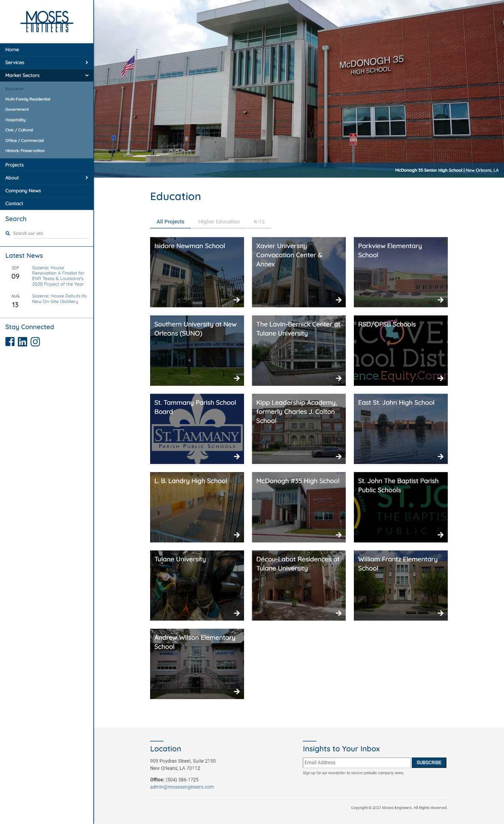Click arrow on RSD/OPSB Schools card
The height and width of the screenshot is (824, 504).
(441, 378)
